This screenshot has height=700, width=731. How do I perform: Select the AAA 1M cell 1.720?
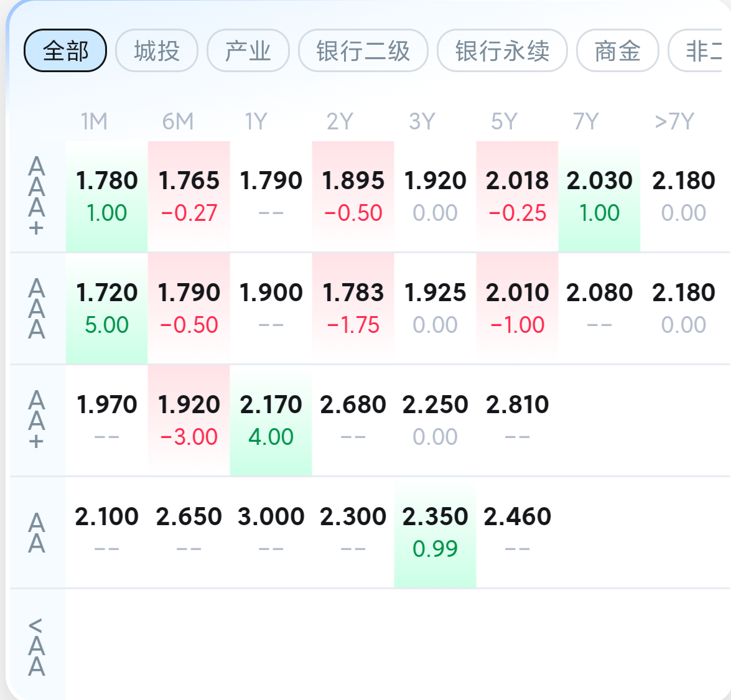pyautogui.click(x=106, y=308)
